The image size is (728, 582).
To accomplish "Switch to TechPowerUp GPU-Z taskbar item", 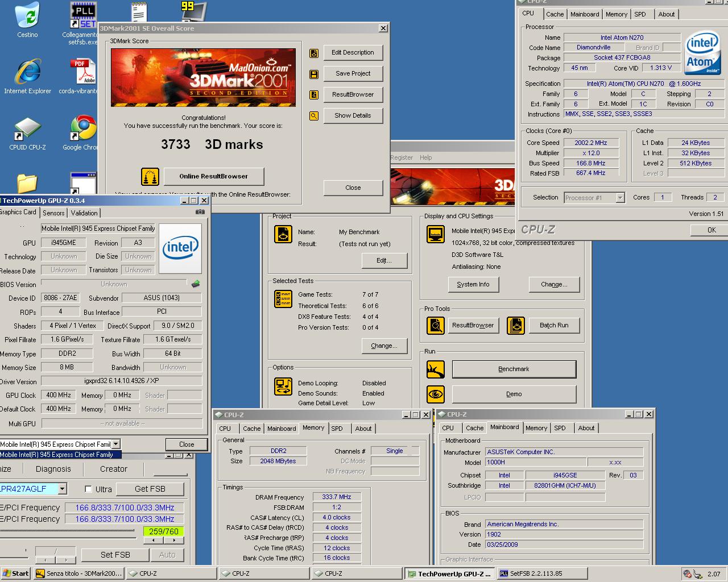I will [x=449, y=573].
